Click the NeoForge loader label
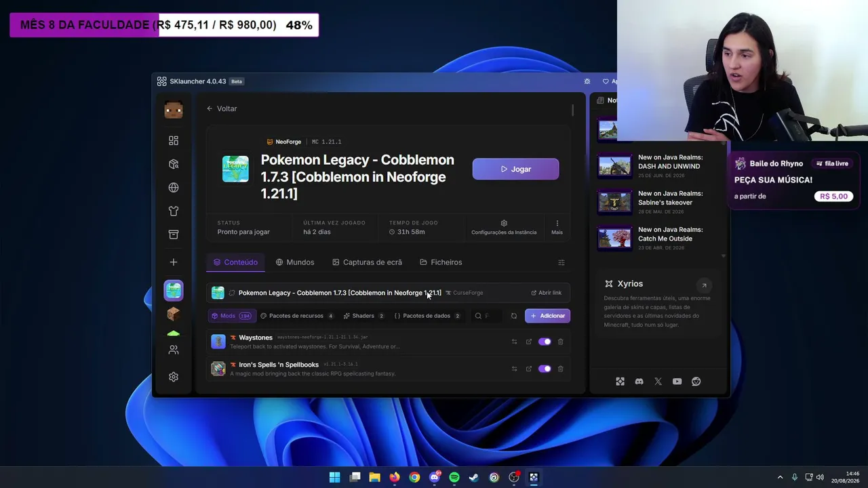This screenshot has width=868, height=488. pos(284,142)
